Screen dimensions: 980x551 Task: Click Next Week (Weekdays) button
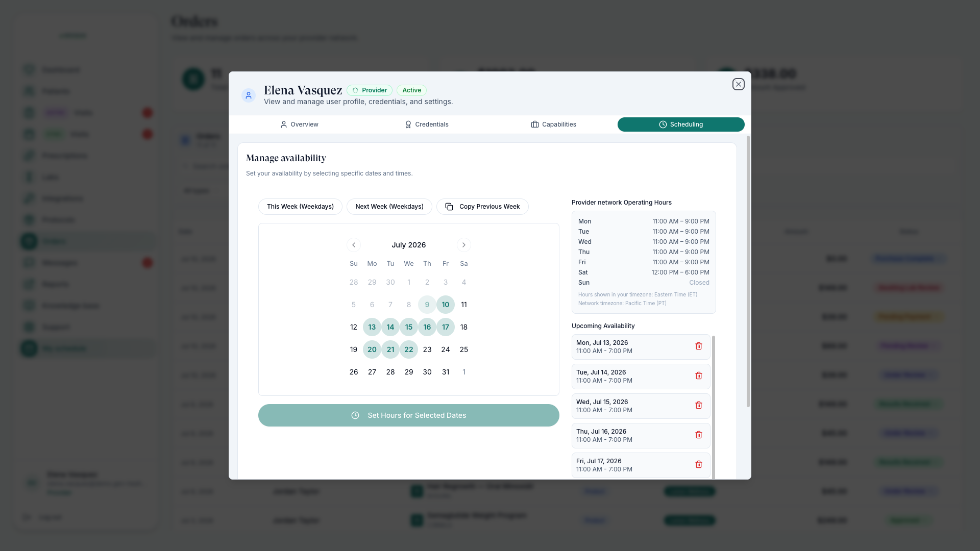pyautogui.click(x=389, y=207)
